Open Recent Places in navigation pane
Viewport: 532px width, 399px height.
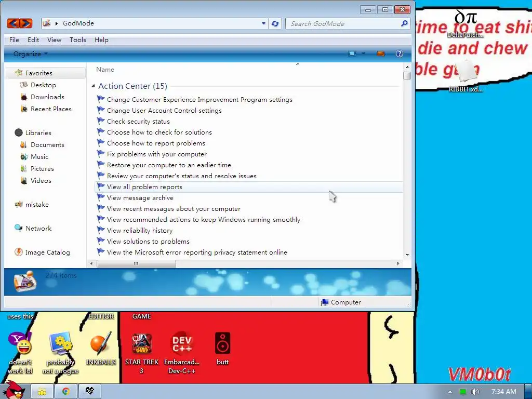[x=51, y=109]
